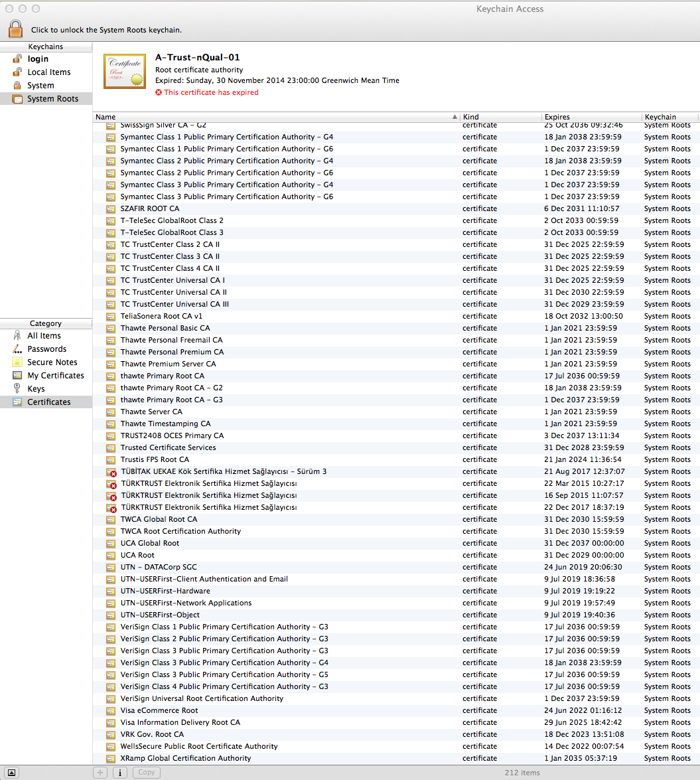Screen dimensions: 700x780
Task: Select UCA Global Root row
Action: 395,543
